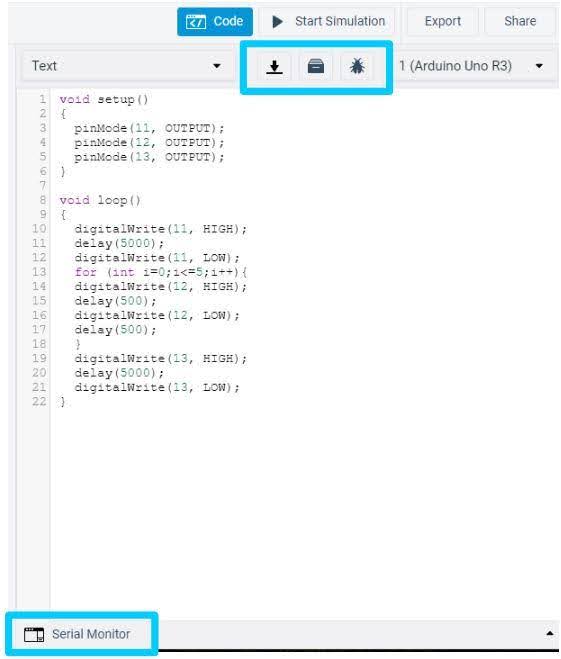Viewport: 561px width, 659px height.
Task: Click the Code button's editor icon
Action: 196,21
